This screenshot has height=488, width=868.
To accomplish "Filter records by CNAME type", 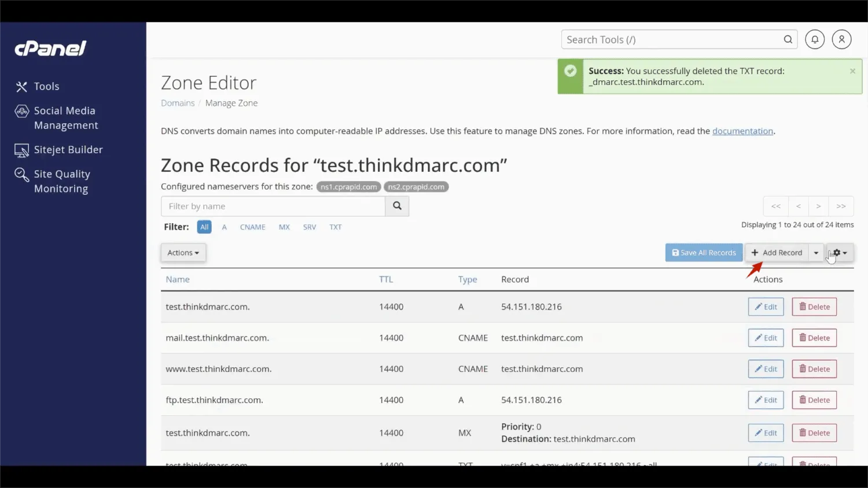I will [x=253, y=227].
